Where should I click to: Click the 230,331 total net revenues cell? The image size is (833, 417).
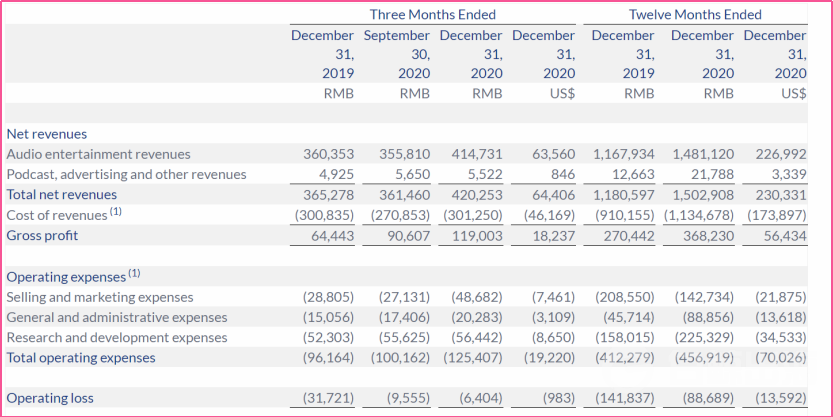782,195
